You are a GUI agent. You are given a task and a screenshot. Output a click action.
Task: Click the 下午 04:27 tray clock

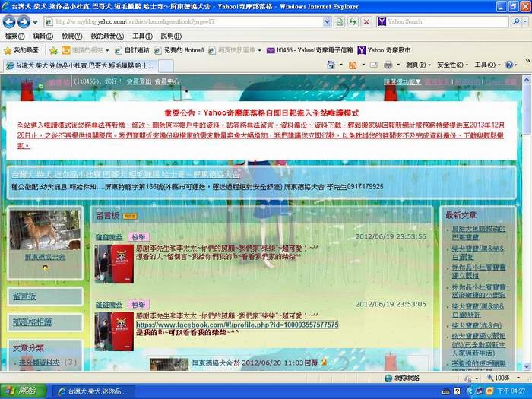(511, 391)
